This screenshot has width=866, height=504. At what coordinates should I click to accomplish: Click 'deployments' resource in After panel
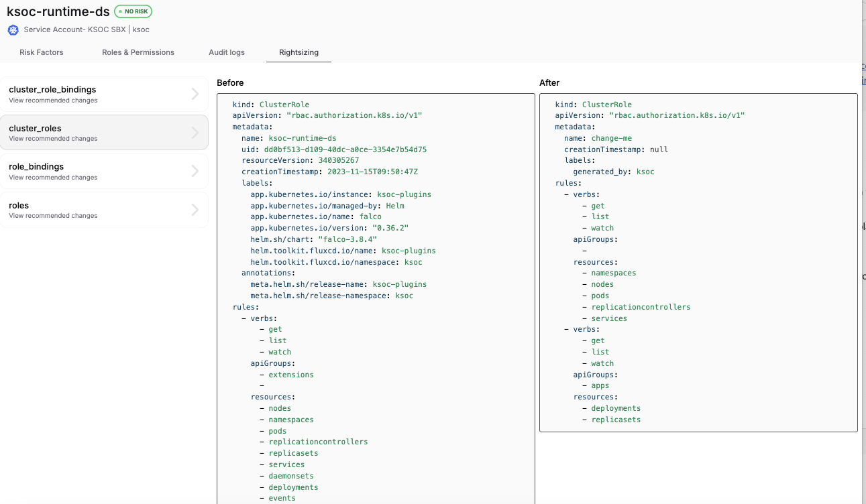[x=616, y=408]
